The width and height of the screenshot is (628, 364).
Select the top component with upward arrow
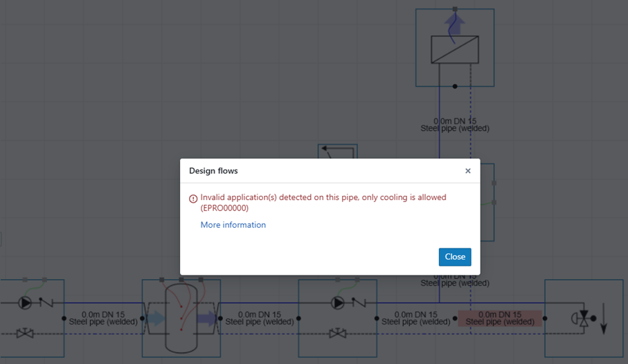(454, 47)
